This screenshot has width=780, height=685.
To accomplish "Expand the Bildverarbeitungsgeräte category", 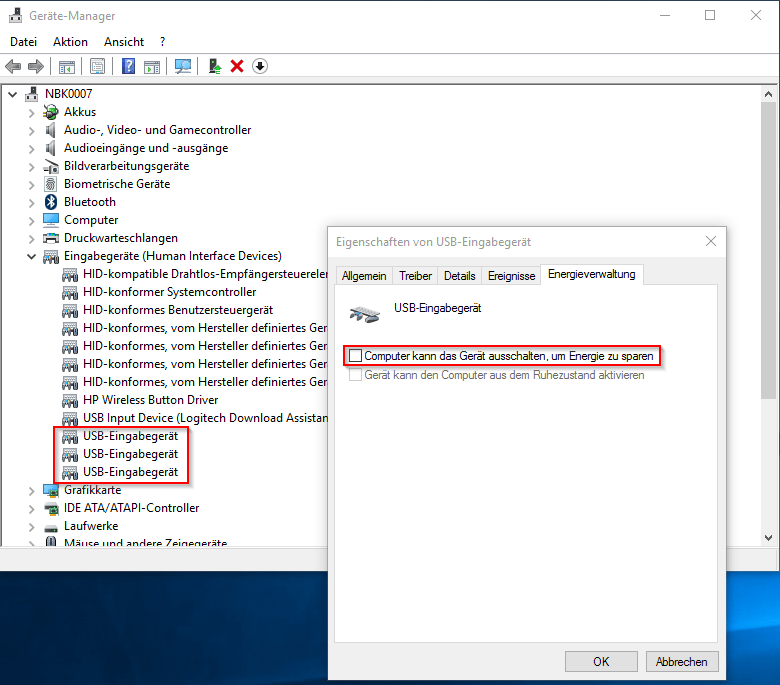I will click(x=32, y=167).
